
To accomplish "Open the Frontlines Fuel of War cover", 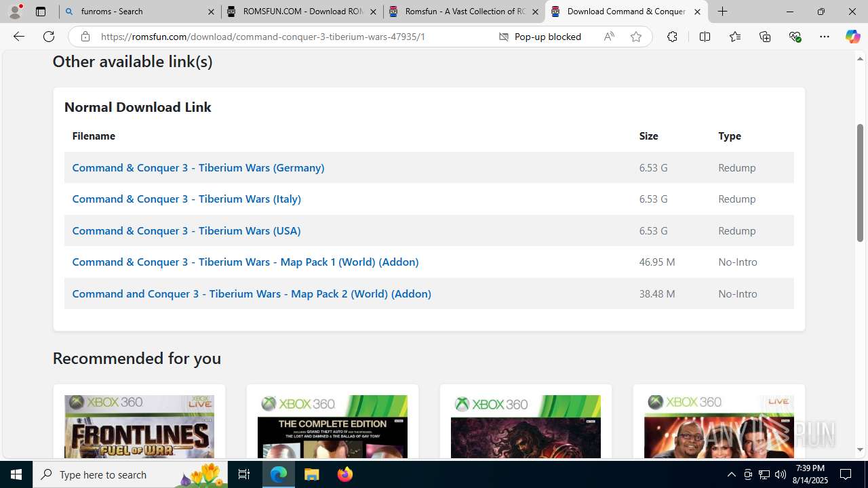I will pyautogui.click(x=139, y=426).
